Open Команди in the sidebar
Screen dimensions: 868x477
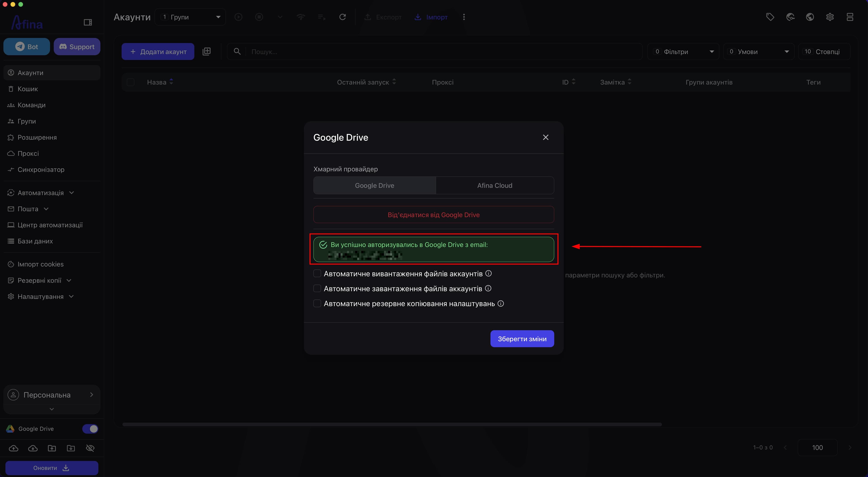[52, 105]
